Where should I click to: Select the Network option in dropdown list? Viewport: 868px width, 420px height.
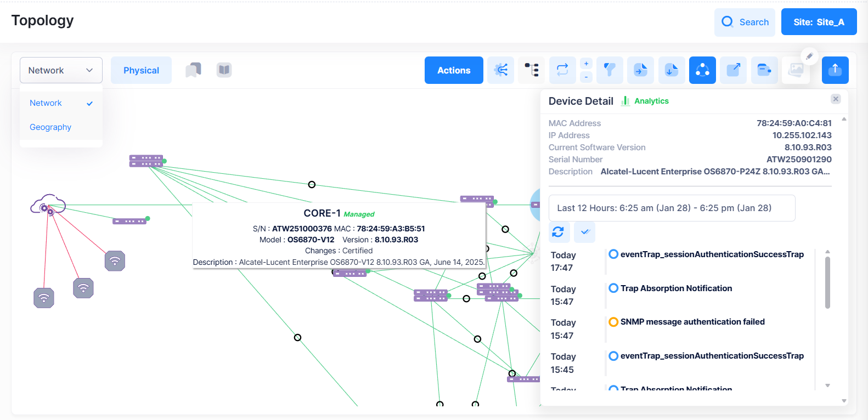[x=46, y=103]
